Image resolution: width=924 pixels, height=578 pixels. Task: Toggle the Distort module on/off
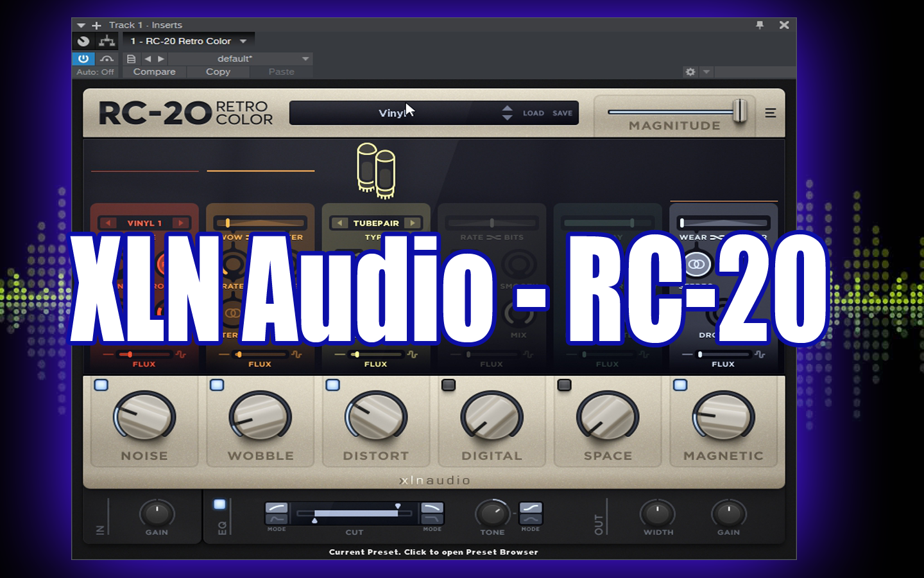tap(332, 385)
